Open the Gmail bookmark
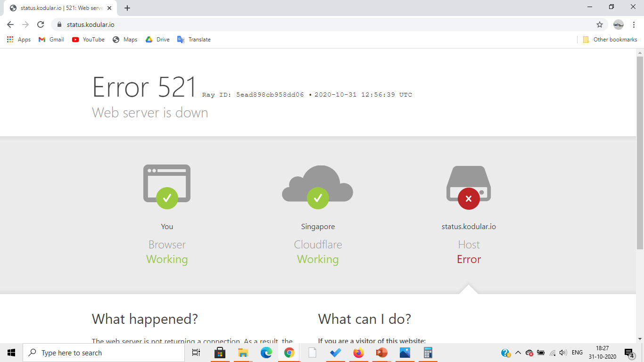The width and height of the screenshot is (644, 362). (x=51, y=40)
